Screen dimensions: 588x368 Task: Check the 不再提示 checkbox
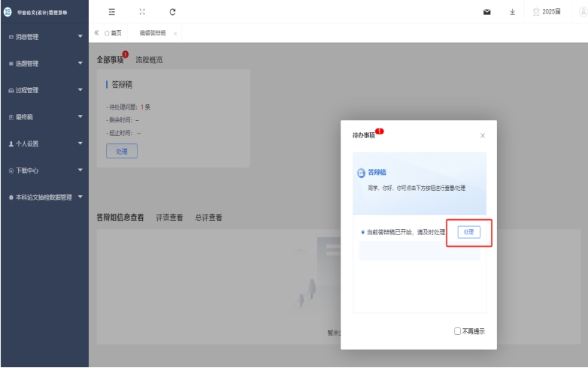pyautogui.click(x=458, y=331)
